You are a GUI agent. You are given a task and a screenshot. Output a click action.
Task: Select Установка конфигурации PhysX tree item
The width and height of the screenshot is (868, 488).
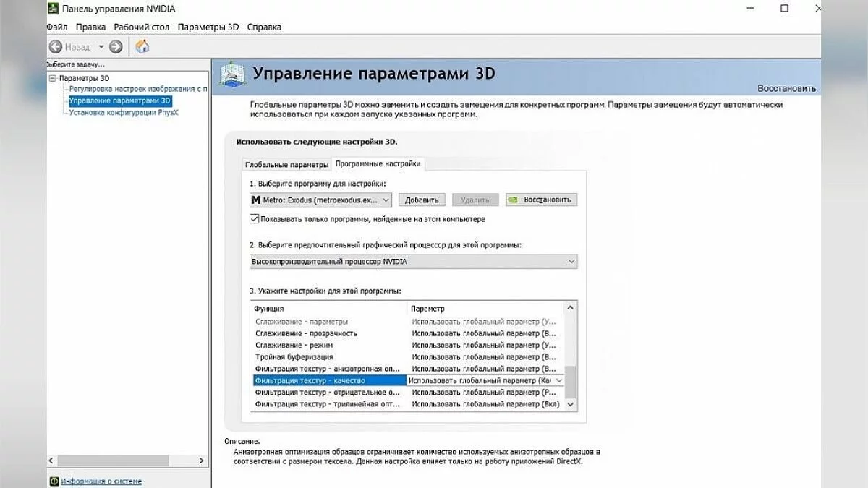[x=124, y=112]
